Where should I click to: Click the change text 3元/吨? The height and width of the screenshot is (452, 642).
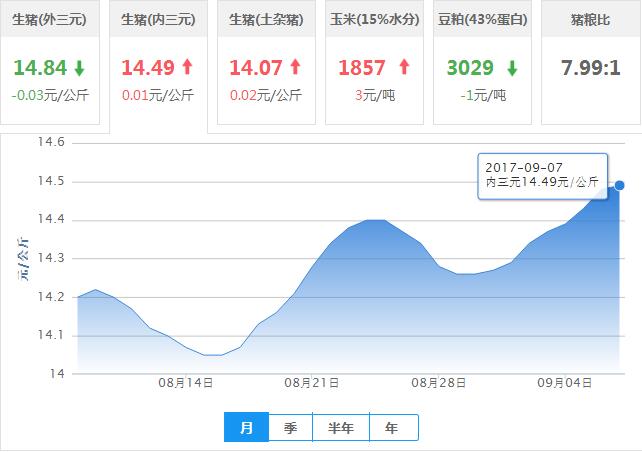click(x=375, y=95)
